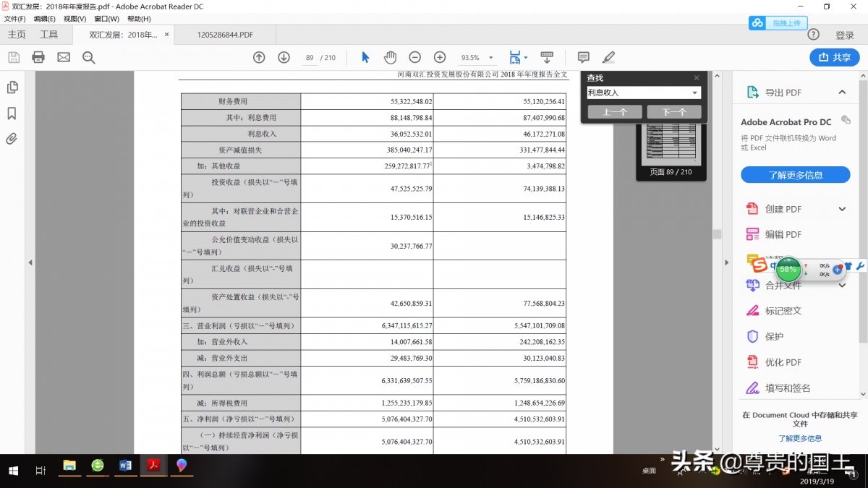Open the 93.5% zoom level dropdown

point(490,58)
